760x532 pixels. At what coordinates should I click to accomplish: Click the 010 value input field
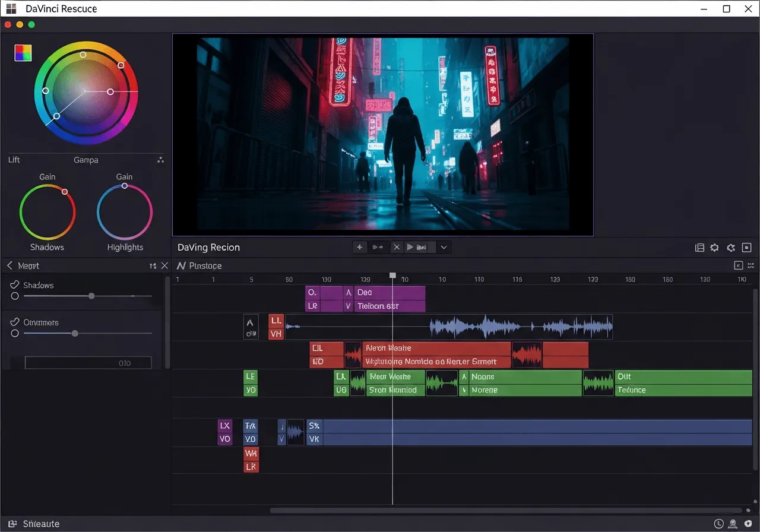pos(88,363)
